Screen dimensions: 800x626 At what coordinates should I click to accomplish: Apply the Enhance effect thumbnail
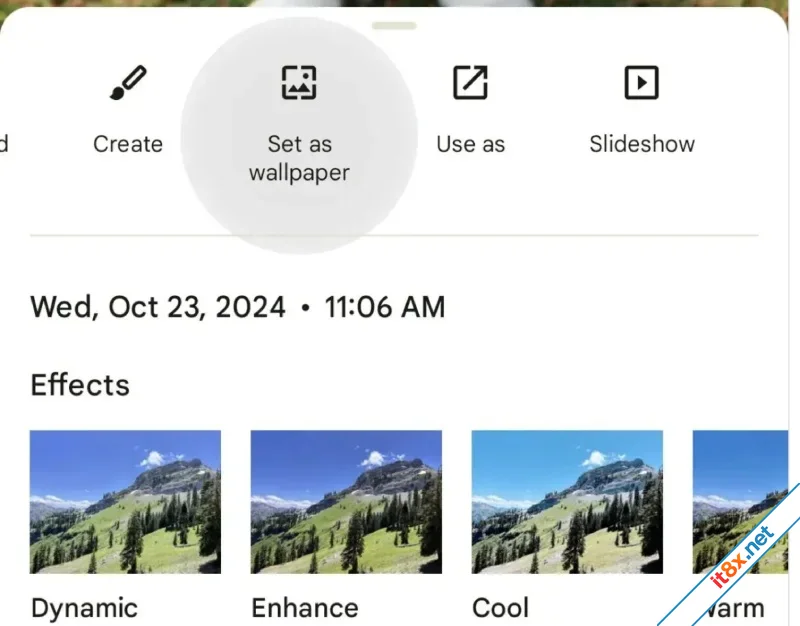coord(346,502)
